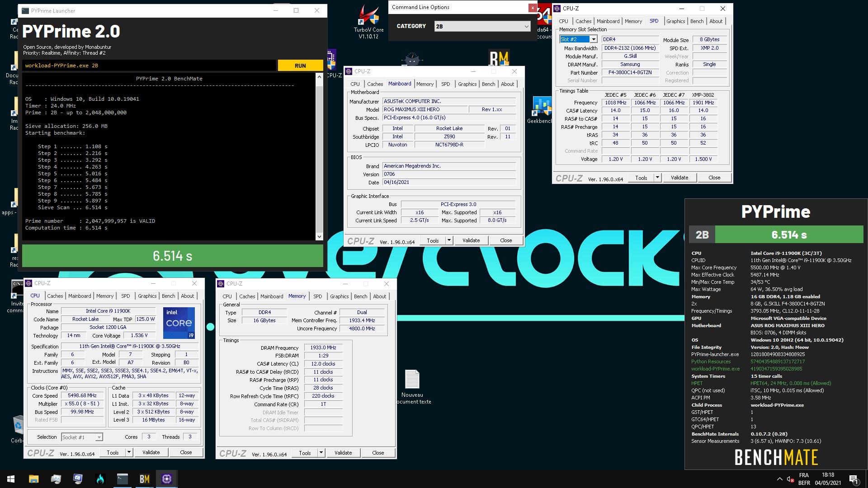The image size is (868, 488).
Task: Click Tools button in Memory CPU-Z window
Action: 305,453
